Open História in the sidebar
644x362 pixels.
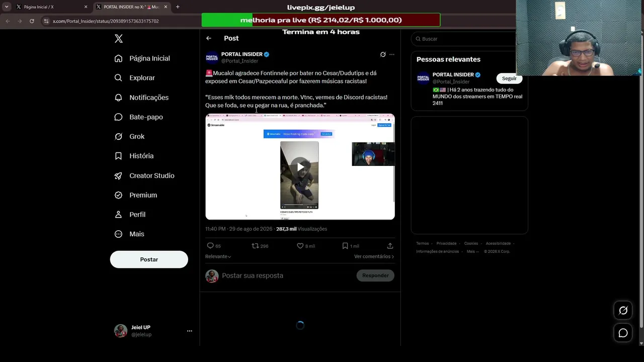pyautogui.click(x=134, y=156)
